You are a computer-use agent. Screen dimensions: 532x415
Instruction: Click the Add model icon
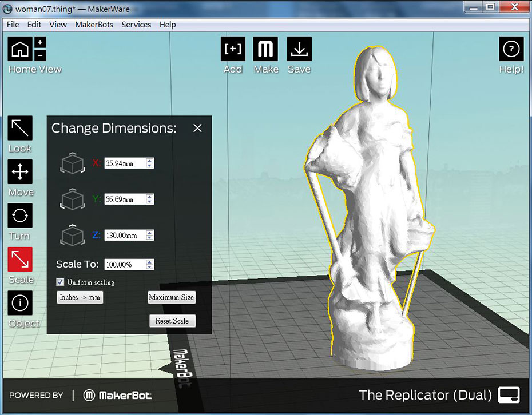click(x=233, y=49)
